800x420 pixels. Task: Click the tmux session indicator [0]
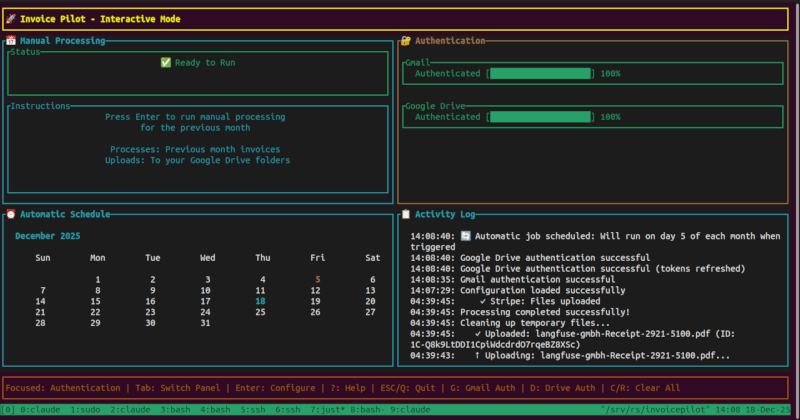8,409
